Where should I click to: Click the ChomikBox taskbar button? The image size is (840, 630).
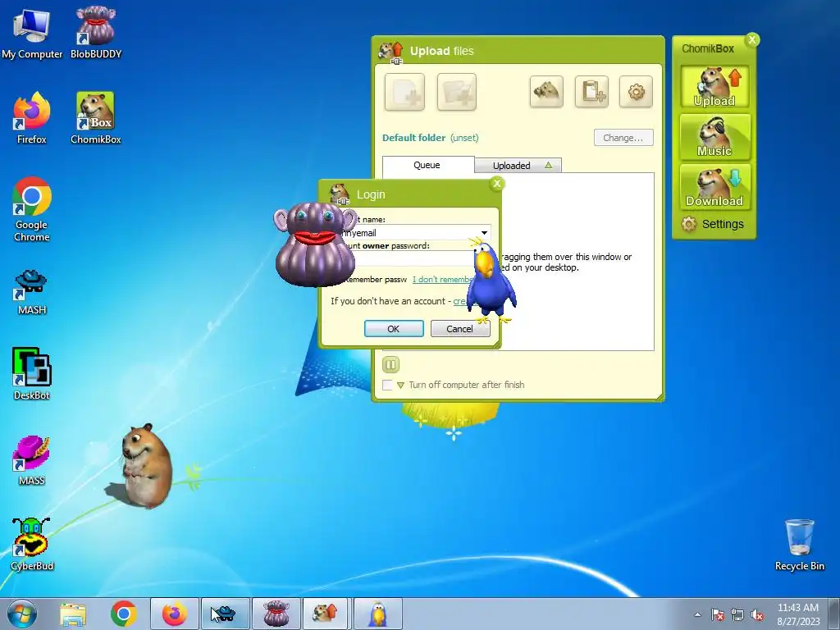click(326, 614)
